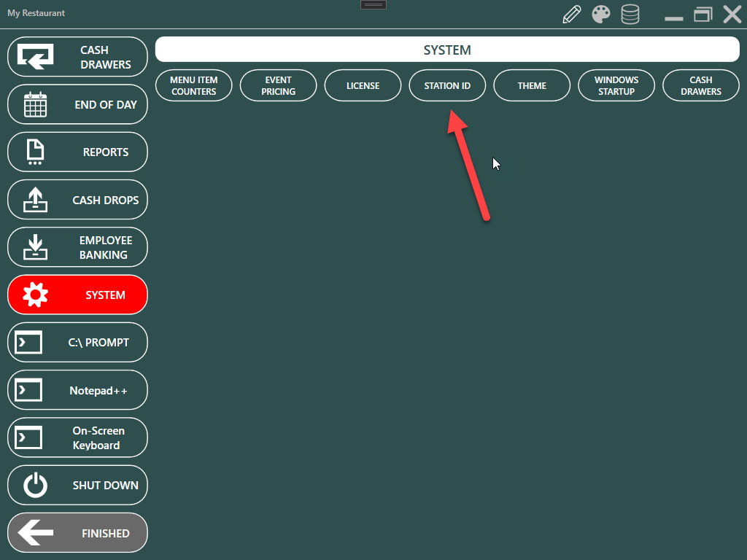Click the database stack icon

tap(630, 15)
